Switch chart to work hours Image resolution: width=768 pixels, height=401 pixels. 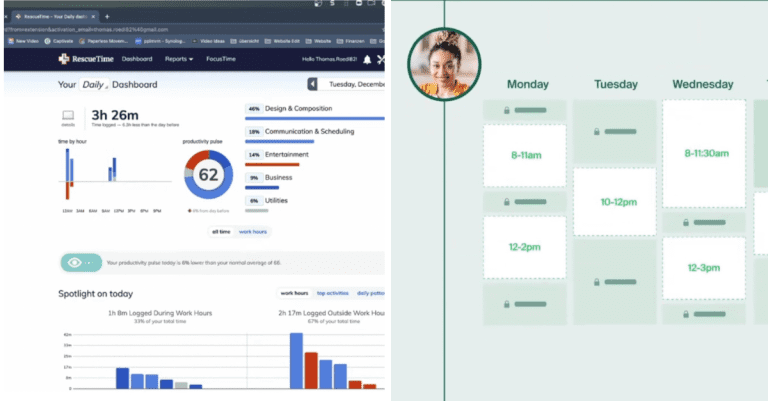tap(253, 232)
